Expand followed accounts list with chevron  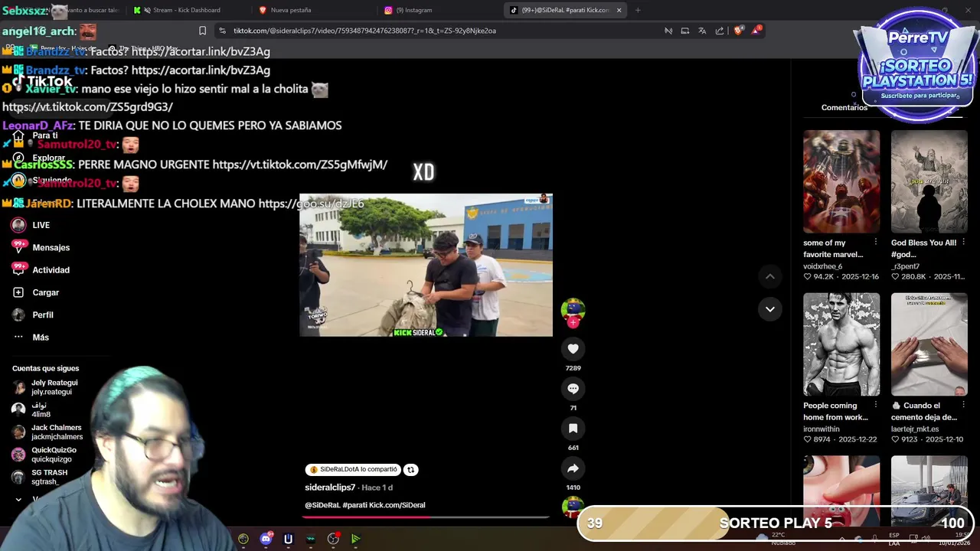click(18, 499)
